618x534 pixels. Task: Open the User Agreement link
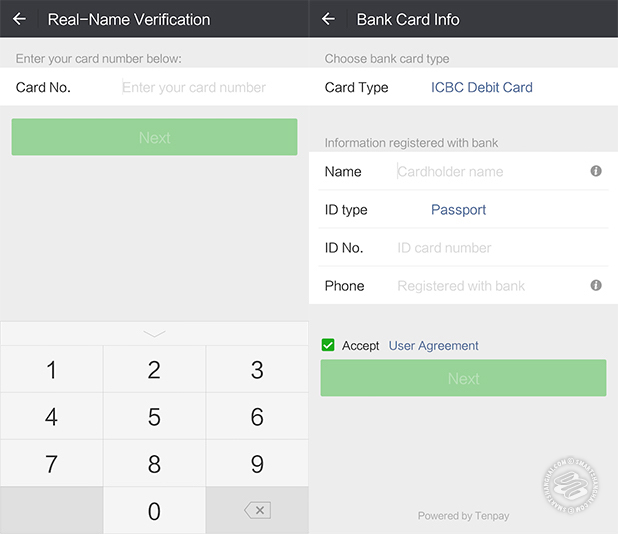[x=433, y=345]
